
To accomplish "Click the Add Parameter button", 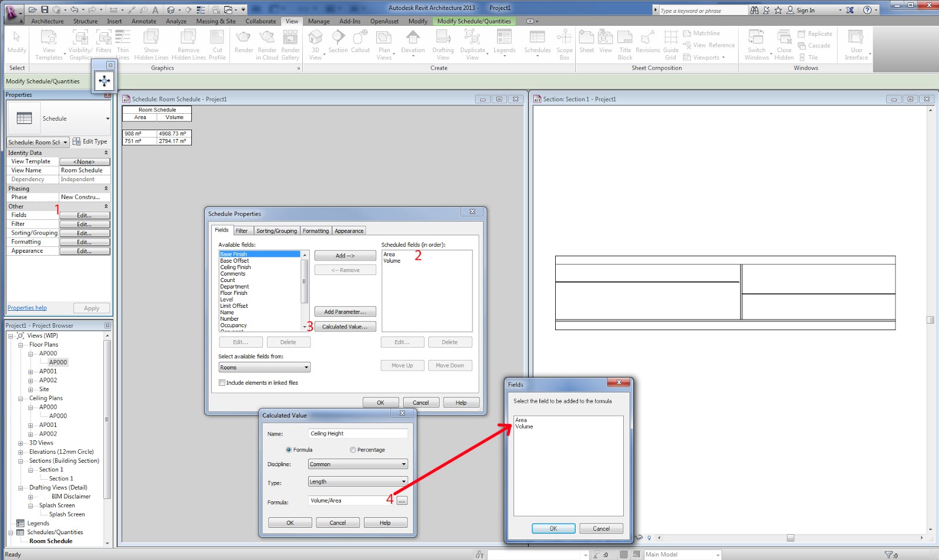I will (x=345, y=311).
